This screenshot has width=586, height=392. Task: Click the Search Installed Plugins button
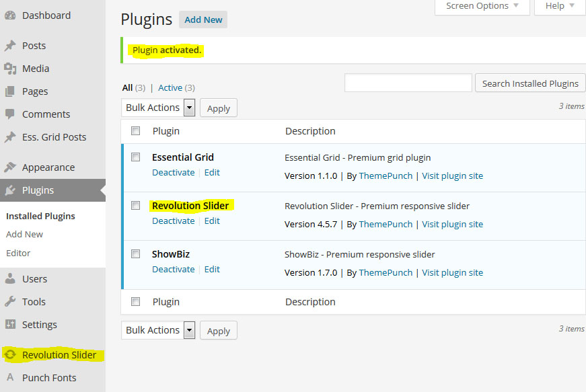[x=530, y=83]
